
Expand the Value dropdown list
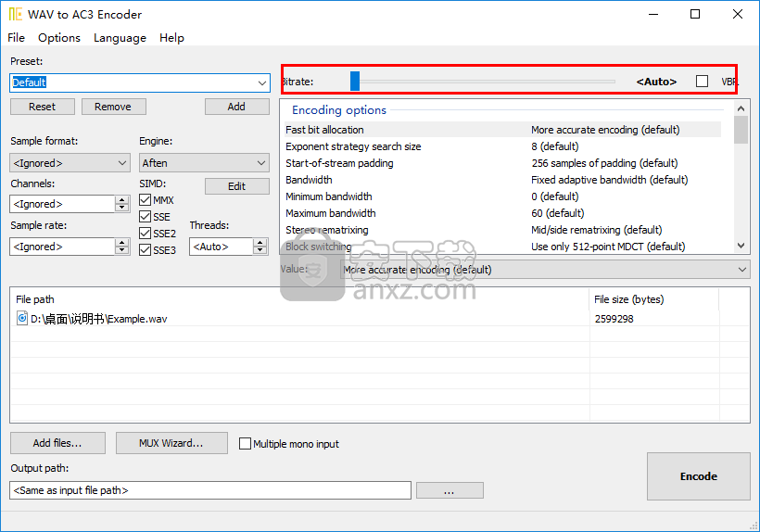pyautogui.click(x=741, y=270)
